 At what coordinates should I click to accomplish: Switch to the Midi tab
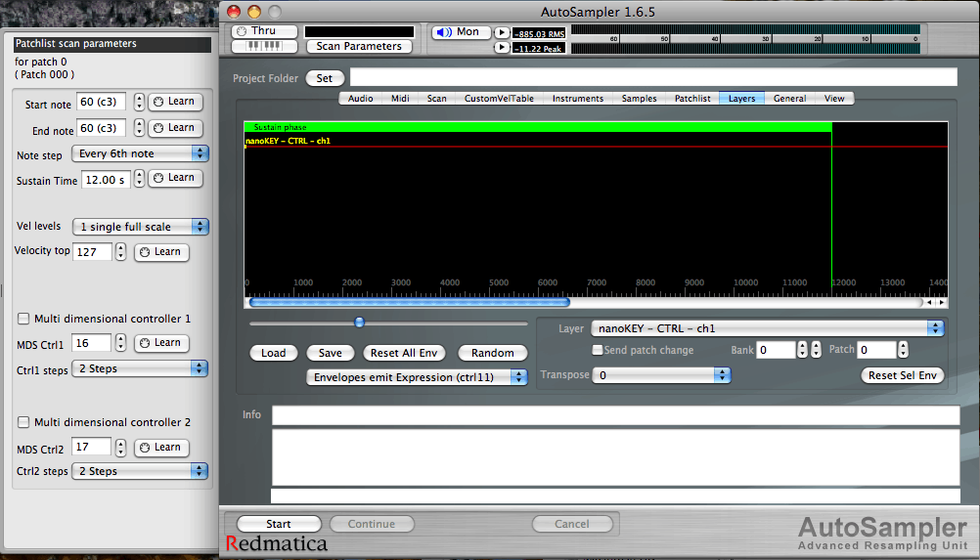400,99
